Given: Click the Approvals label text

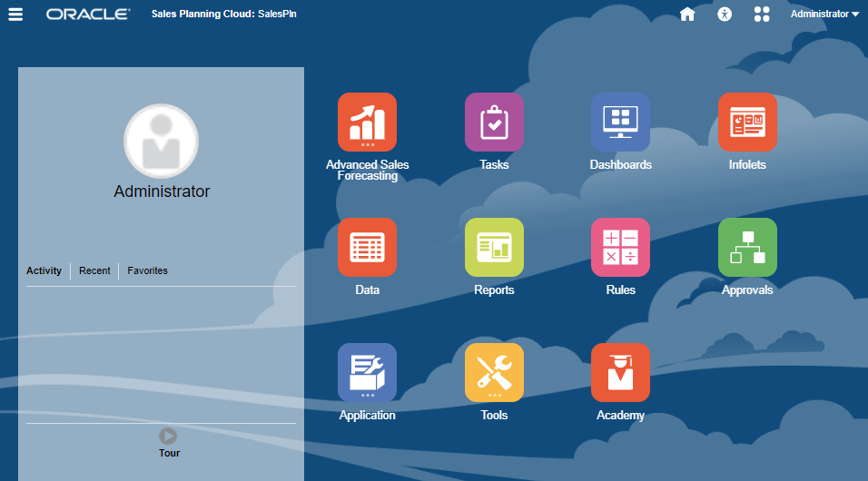Looking at the screenshot, I should coord(747,290).
